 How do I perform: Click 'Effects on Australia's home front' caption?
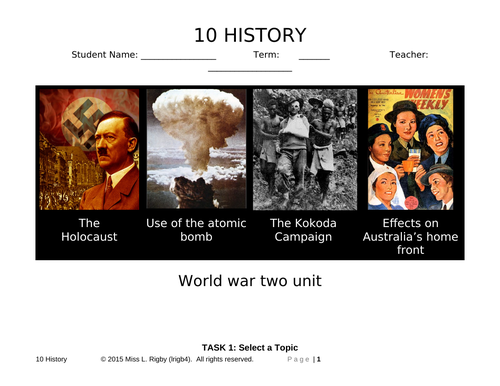410,236
